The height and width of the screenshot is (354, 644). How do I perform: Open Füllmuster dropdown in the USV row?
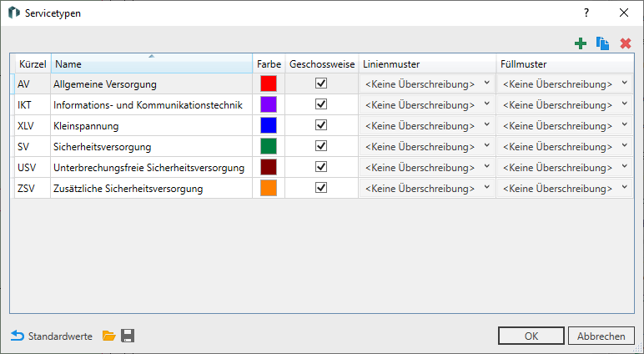(x=565, y=168)
